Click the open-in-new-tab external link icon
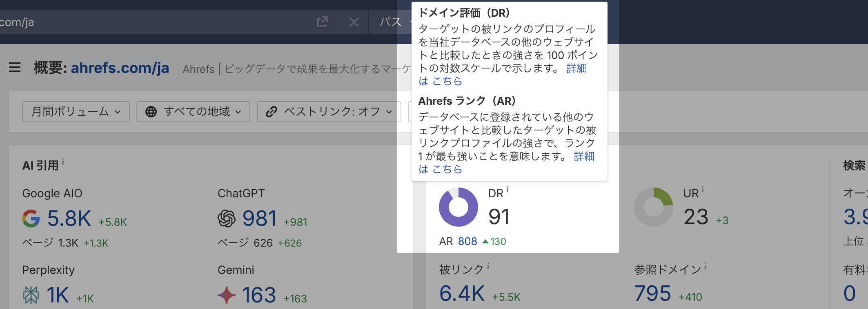868x309 pixels. click(322, 22)
